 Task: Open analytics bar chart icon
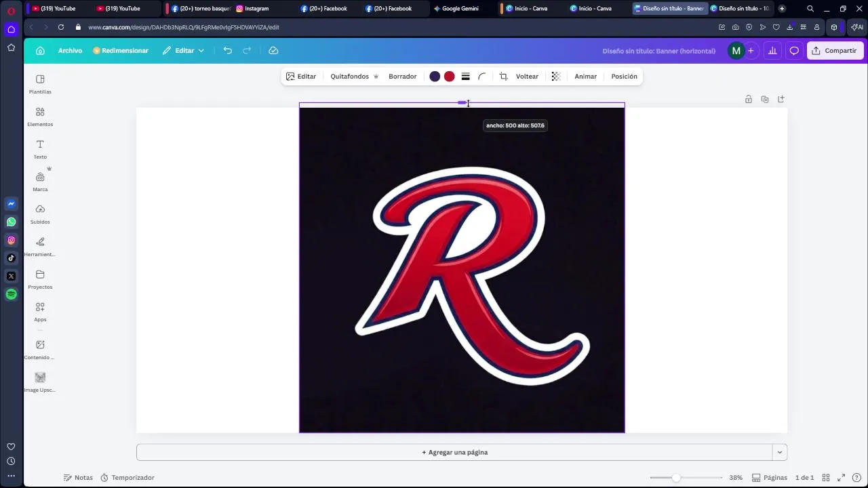click(772, 51)
